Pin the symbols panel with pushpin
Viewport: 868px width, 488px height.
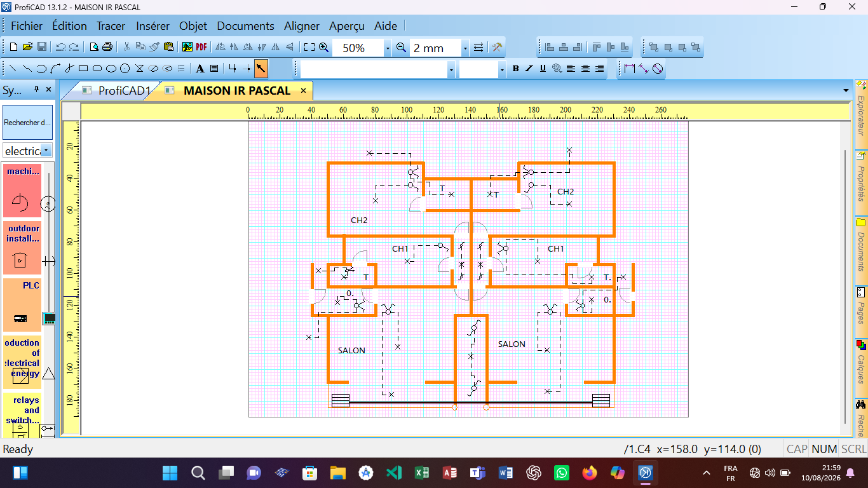click(36, 90)
